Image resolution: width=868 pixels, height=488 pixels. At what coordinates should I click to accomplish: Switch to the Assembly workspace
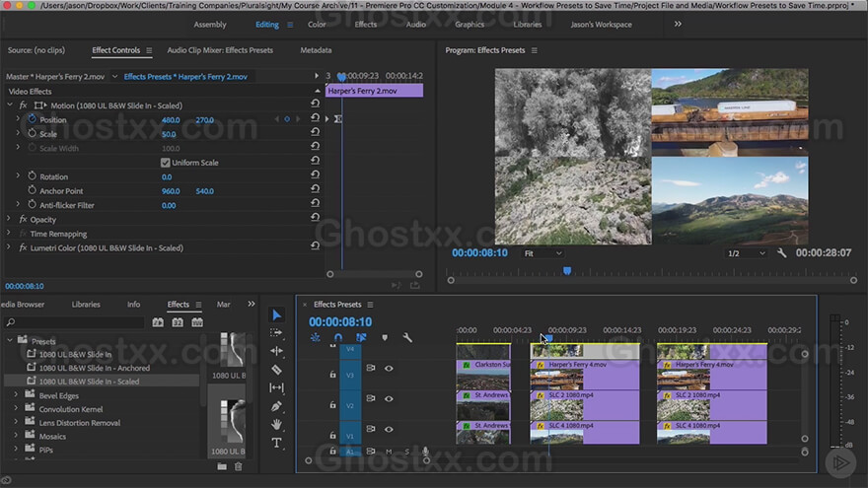tap(210, 25)
